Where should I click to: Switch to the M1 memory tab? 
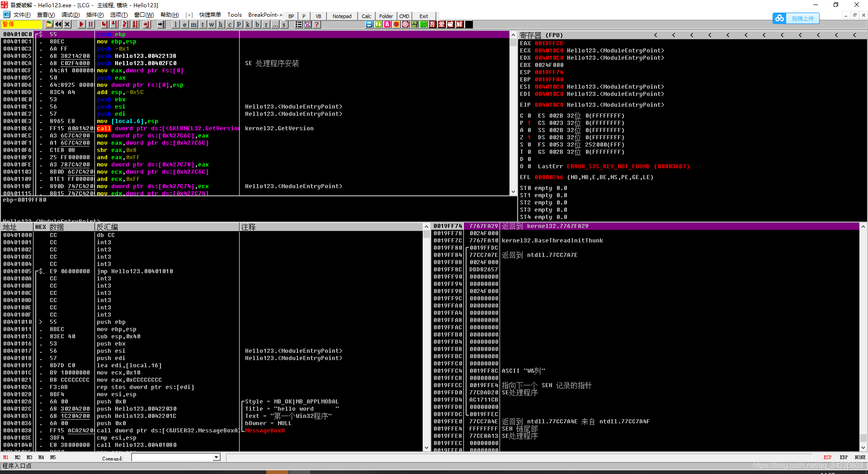[6, 457]
